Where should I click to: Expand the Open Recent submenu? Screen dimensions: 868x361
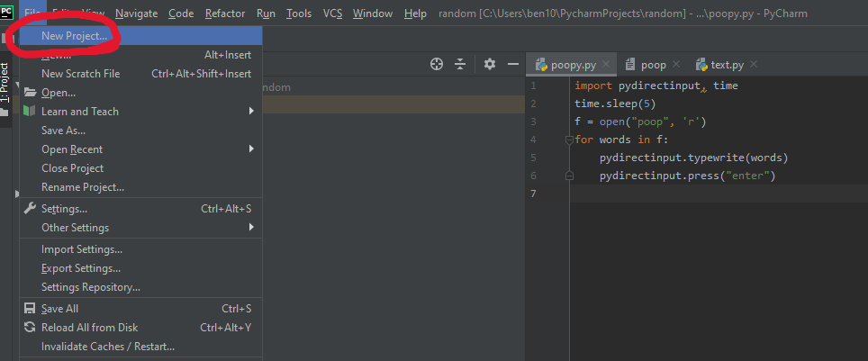[251, 149]
